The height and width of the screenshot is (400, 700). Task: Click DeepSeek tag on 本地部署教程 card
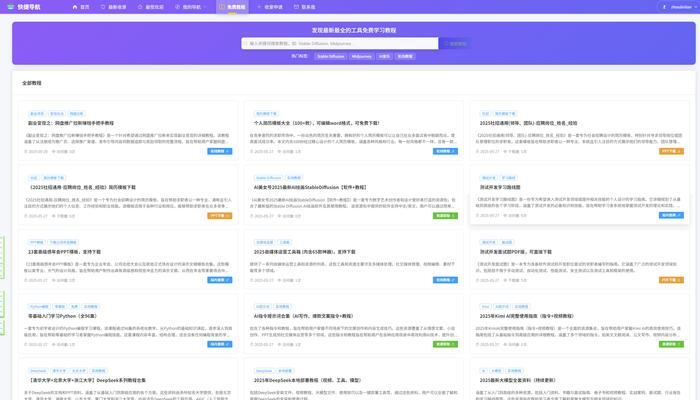pos(264,371)
